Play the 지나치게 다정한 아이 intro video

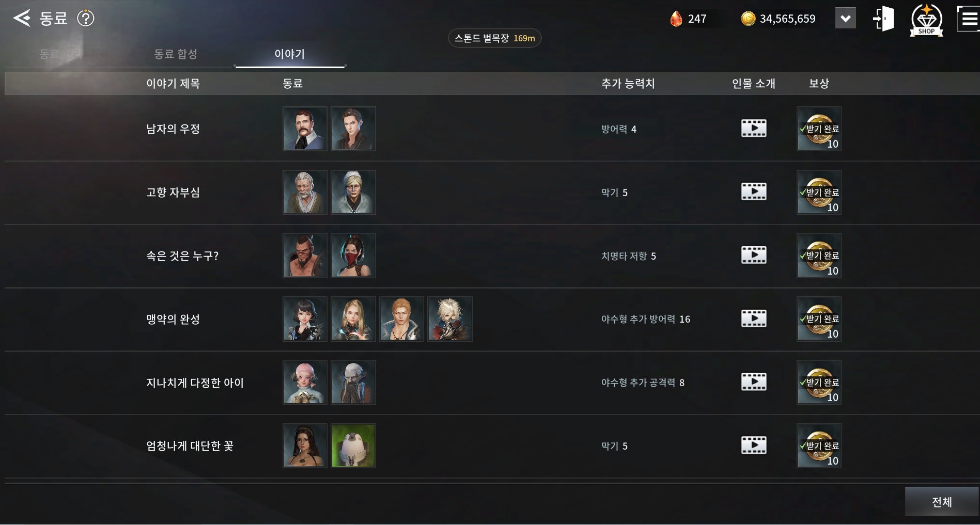[754, 382]
